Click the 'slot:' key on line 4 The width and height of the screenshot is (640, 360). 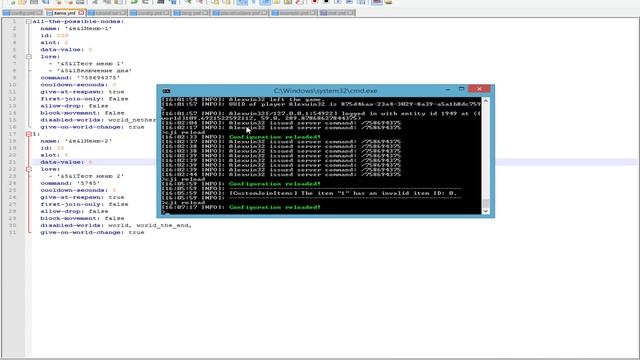[x=50, y=42]
